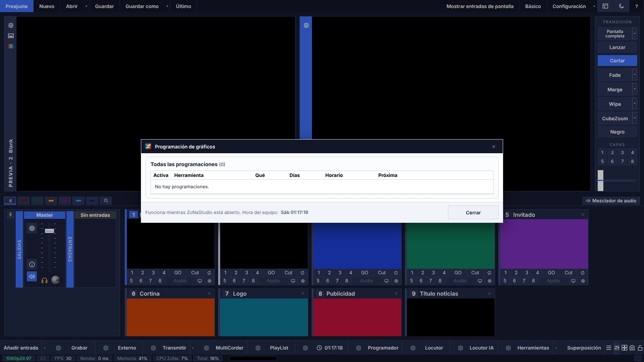Open gear settings for Locutor IA
This screenshot has height=362, width=644.
460,348
